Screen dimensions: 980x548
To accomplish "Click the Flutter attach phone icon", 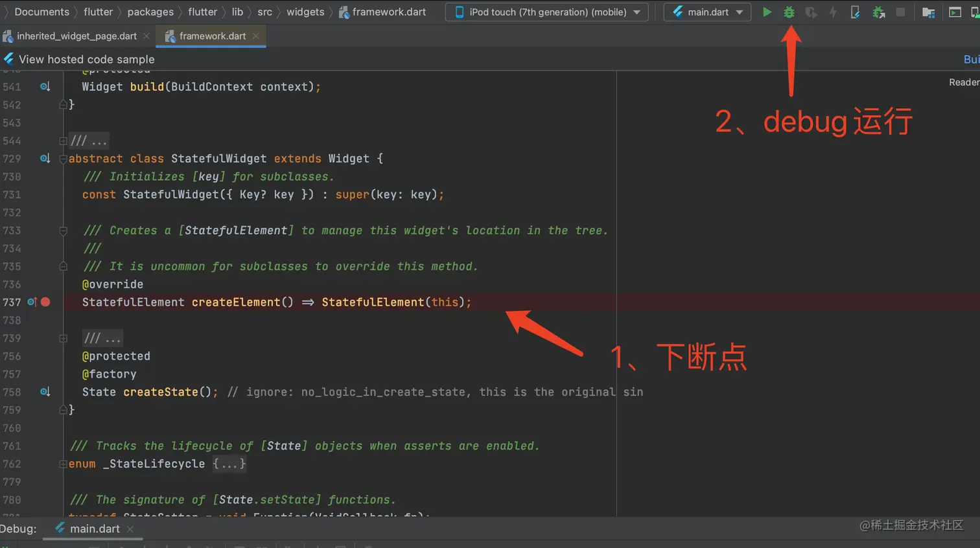I will [855, 12].
